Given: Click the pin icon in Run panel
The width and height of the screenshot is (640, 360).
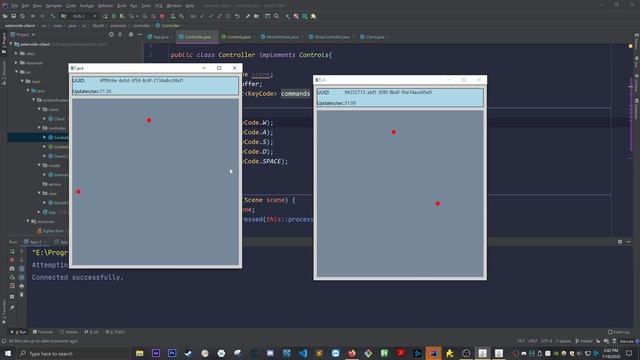Looking at the screenshot, I should (12, 308).
